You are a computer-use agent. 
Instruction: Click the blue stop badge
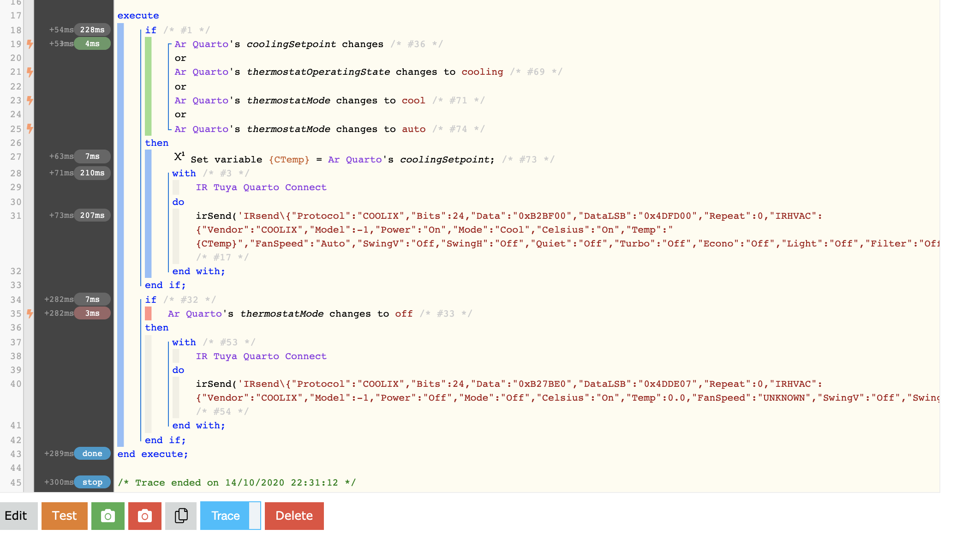pos(92,482)
